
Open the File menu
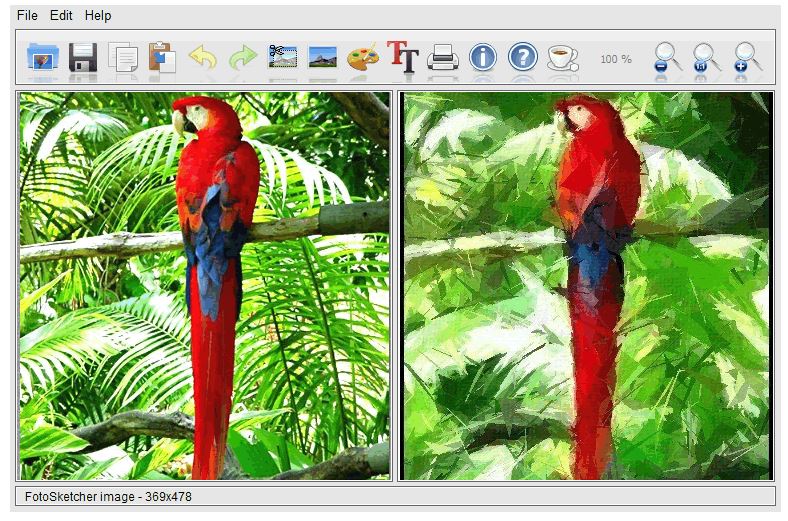point(27,16)
